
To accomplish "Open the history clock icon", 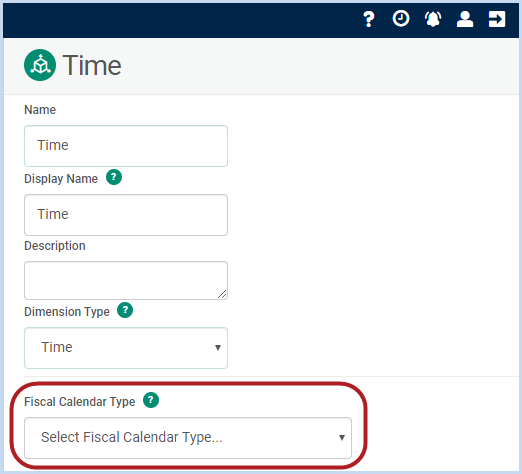I will pyautogui.click(x=401, y=19).
